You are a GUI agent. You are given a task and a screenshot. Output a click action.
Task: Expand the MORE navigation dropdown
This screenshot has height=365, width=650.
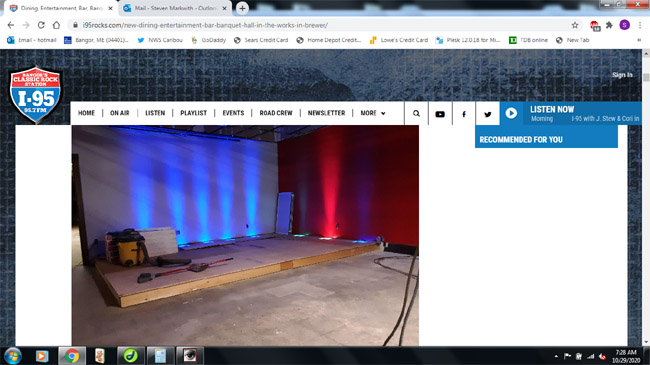[x=373, y=113]
